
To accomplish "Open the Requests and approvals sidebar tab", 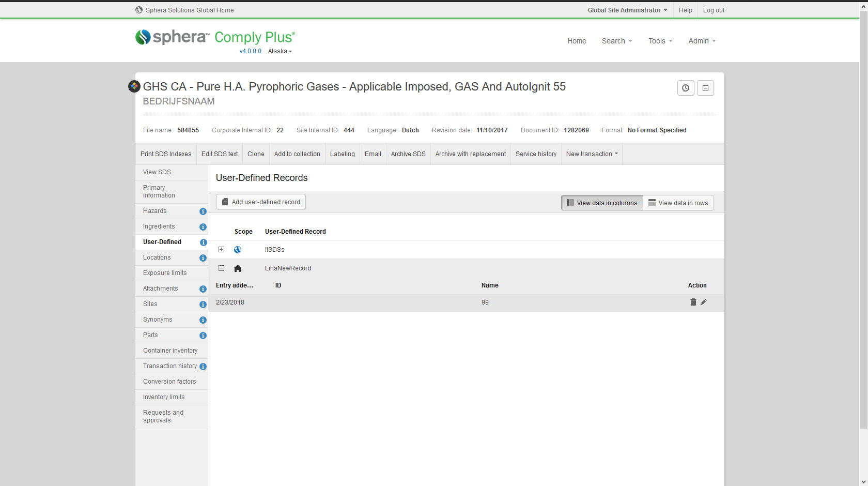I will pos(172,417).
